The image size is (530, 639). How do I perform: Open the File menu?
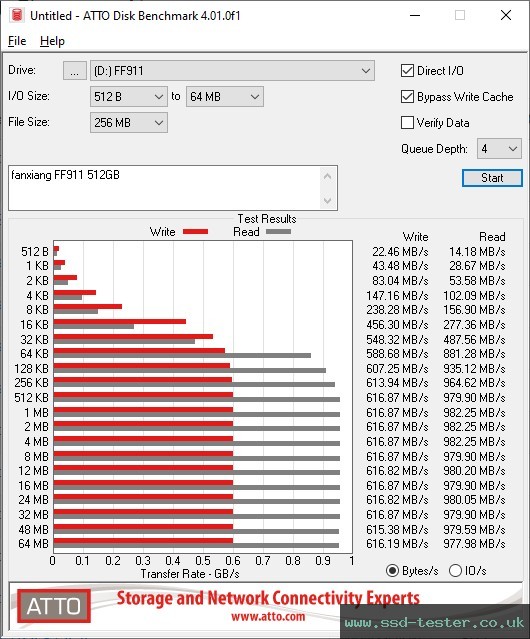click(x=17, y=41)
